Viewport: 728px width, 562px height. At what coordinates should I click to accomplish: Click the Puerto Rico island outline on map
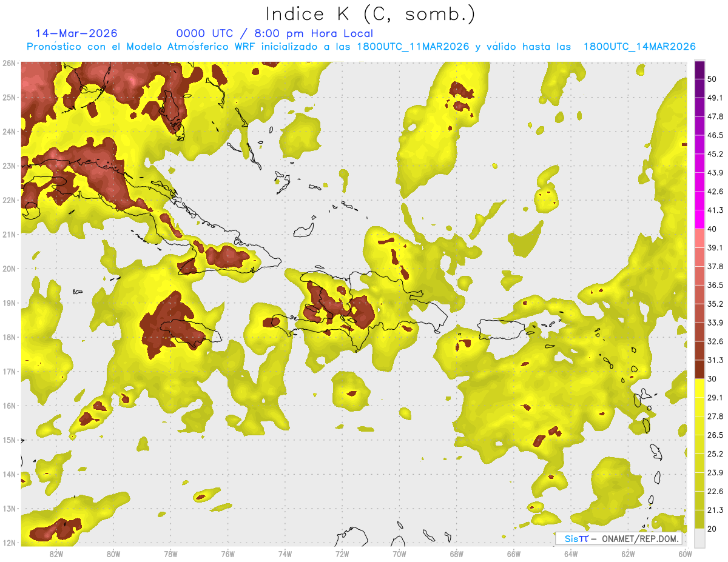500,329
